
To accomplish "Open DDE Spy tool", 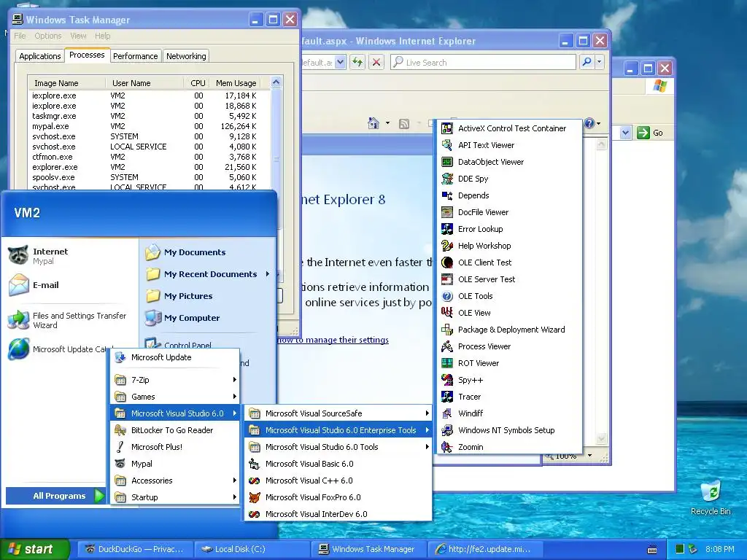I will 509,179.
